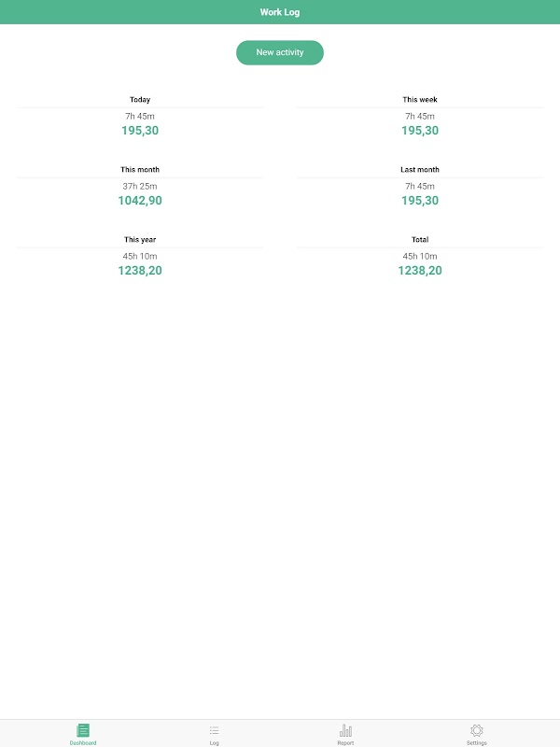Tap the Today summary heading
The height and width of the screenshot is (747, 560).
click(140, 100)
